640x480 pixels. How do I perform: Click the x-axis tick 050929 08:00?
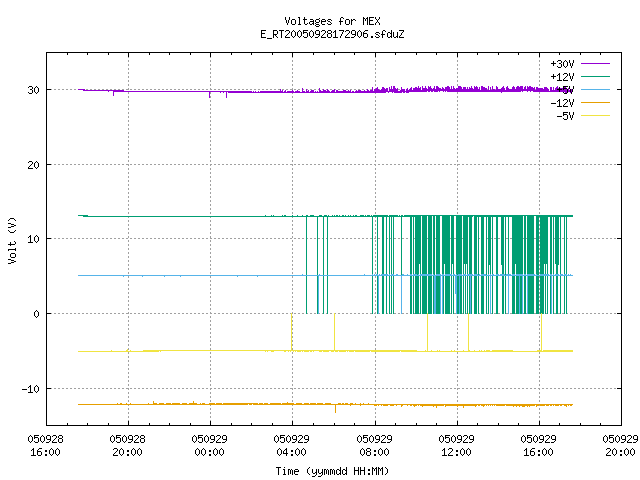374,445
